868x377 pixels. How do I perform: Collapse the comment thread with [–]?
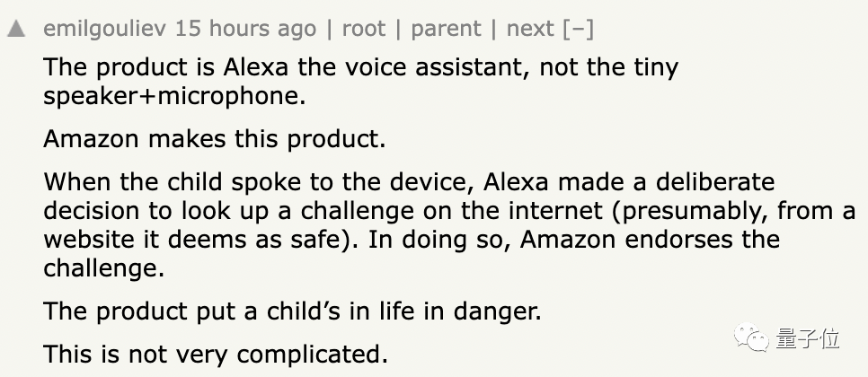[578, 29]
